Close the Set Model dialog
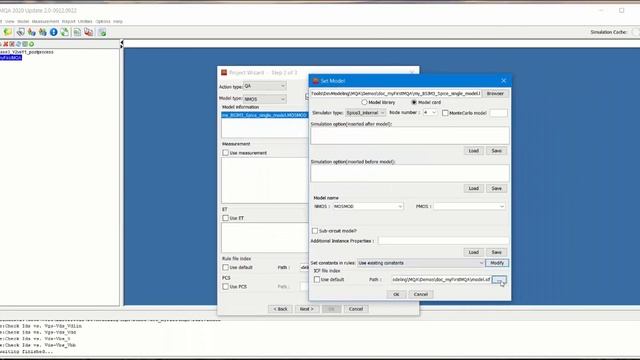Image resolution: width=640 pixels, height=360 pixels. [x=503, y=81]
